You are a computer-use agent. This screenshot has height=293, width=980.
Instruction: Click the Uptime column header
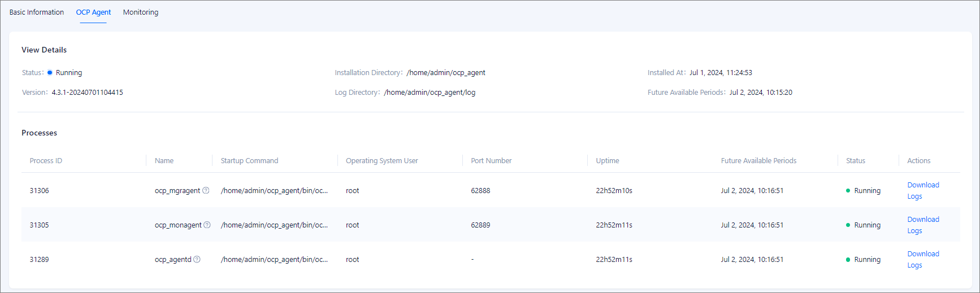pos(608,161)
